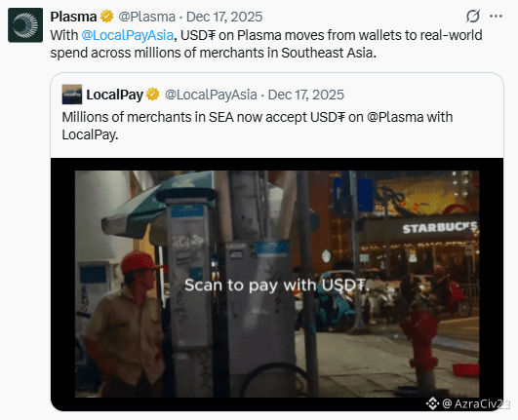This screenshot has width=518, height=420.
Task: Open the LocalPay avatar in quoted post
Action: point(72,95)
